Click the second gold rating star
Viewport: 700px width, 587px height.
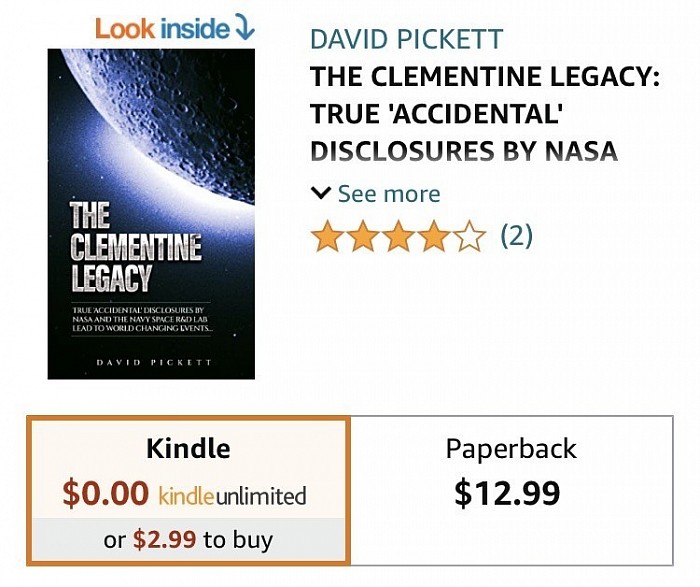coord(363,236)
